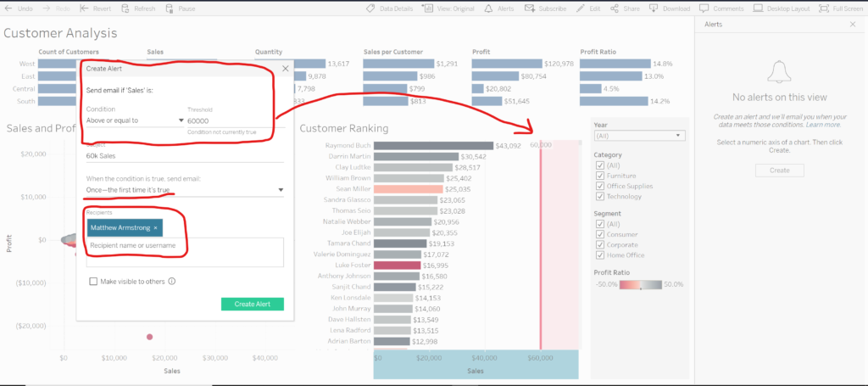Click the 60k Sales subject field
This screenshot has width=868, height=386.
(185, 156)
